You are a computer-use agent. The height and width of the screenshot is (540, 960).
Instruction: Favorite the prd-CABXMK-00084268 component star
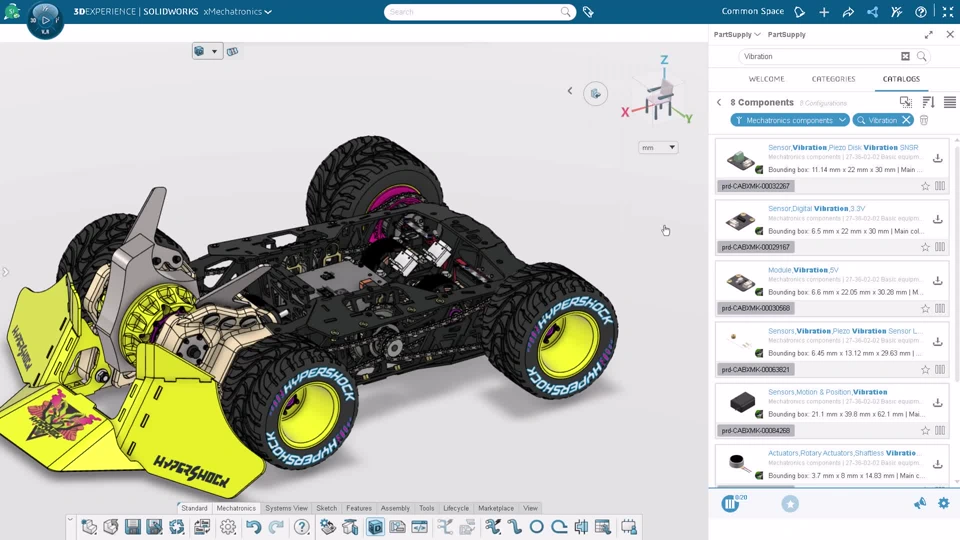click(925, 431)
